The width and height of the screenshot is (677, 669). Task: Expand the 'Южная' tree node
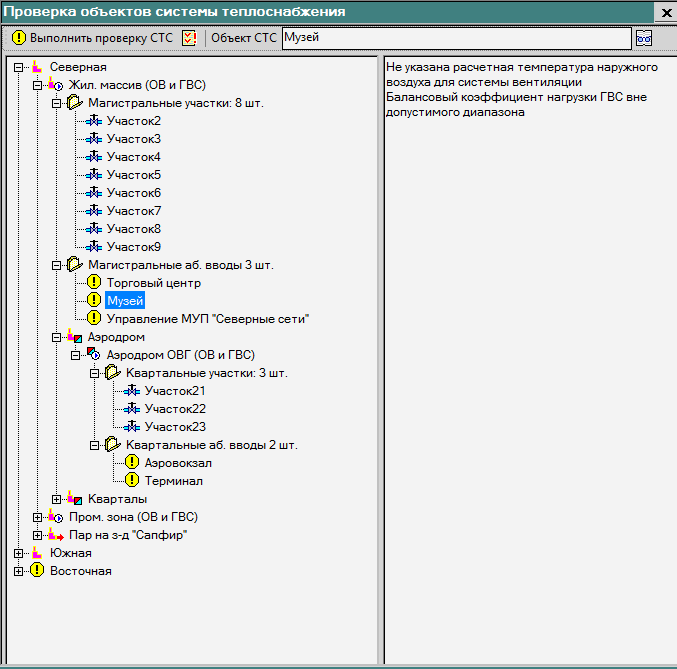coord(19,553)
